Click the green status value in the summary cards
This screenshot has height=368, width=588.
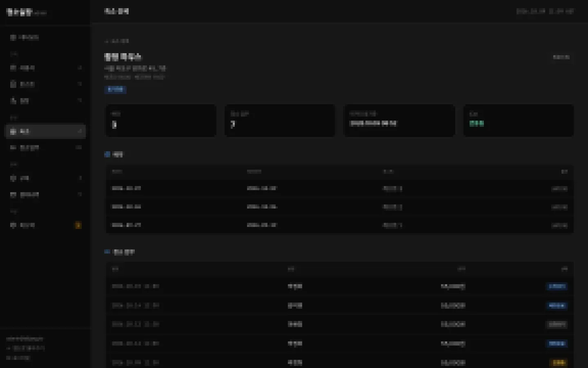pyautogui.click(x=477, y=123)
